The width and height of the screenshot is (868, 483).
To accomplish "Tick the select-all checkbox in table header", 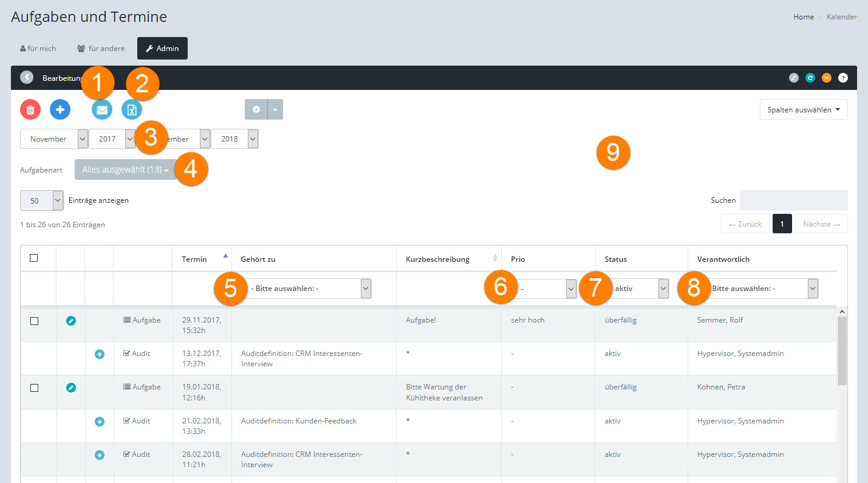I will point(34,258).
